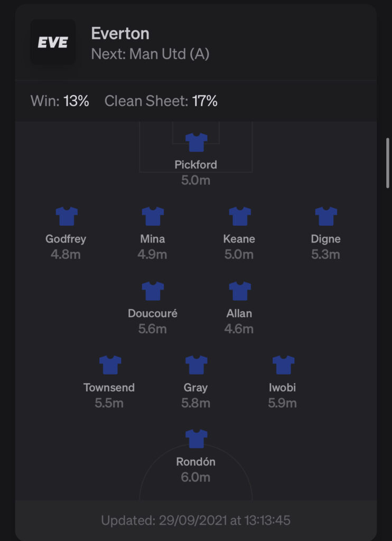Tap Mina's shirt icon
The image size is (392, 541).
tap(153, 216)
